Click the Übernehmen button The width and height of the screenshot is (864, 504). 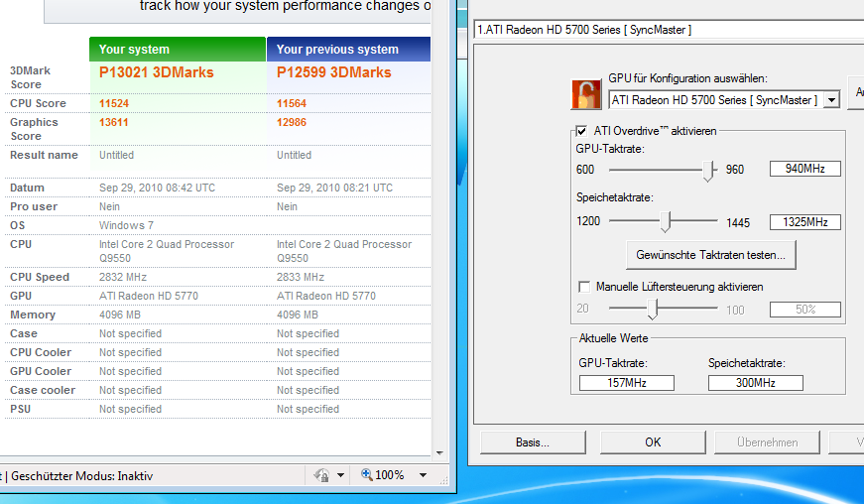click(767, 442)
